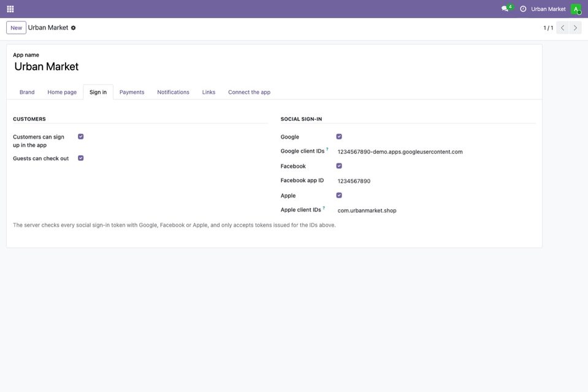Disable Google social sign-in checkbox
This screenshot has height=392, width=588.
point(339,137)
